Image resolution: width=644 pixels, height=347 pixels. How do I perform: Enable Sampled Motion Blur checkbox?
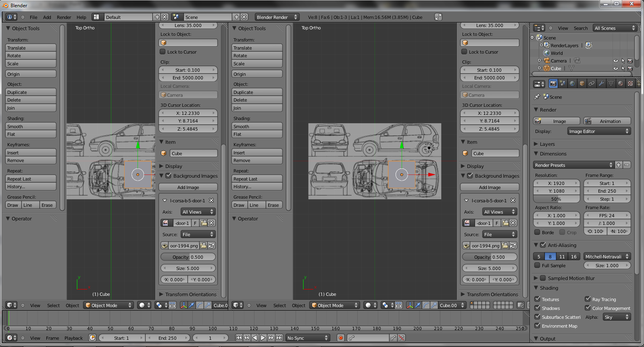543,278
